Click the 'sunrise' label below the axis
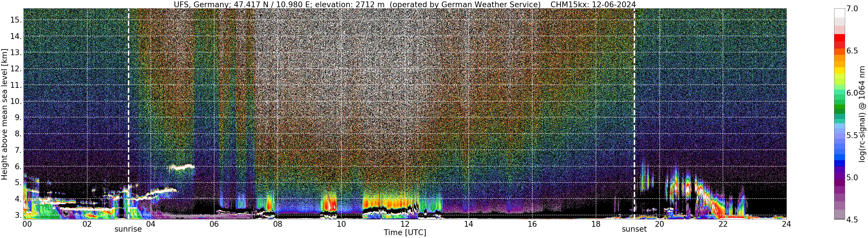 (x=128, y=229)
